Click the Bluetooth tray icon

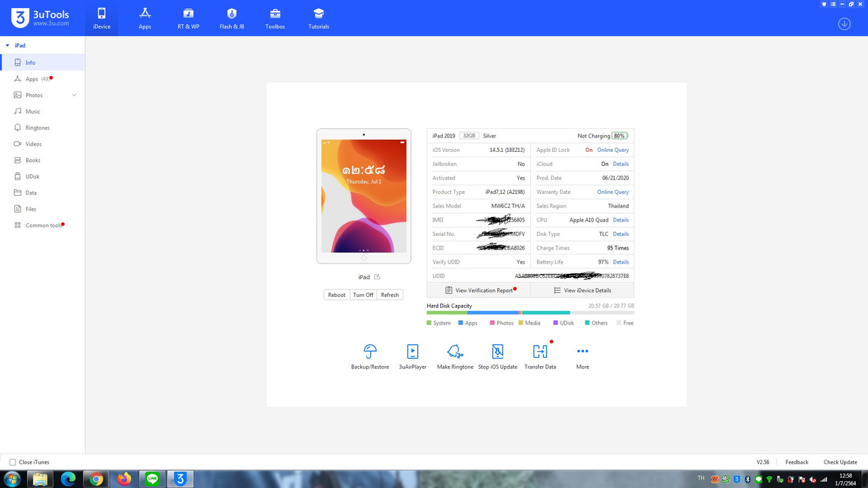click(747, 479)
